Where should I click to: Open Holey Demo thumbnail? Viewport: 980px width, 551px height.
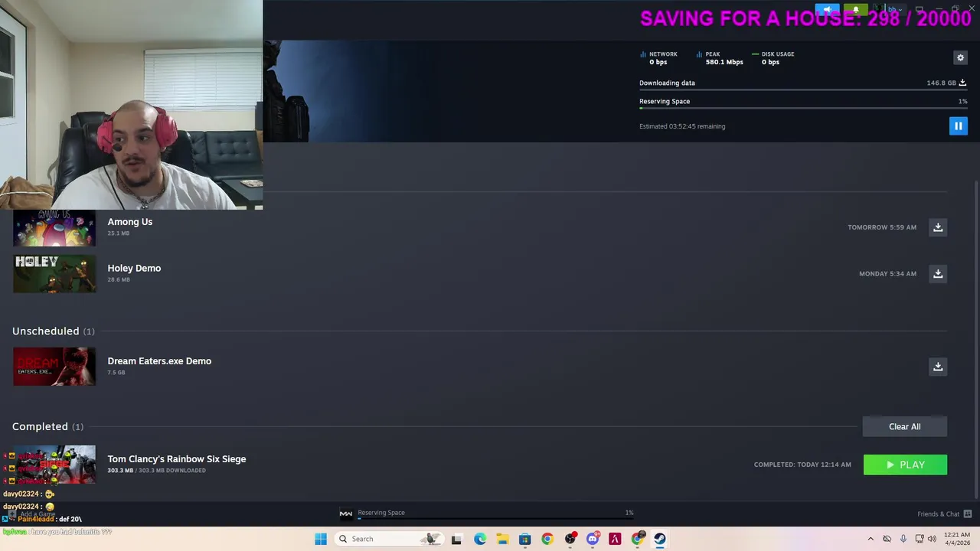click(x=54, y=274)
